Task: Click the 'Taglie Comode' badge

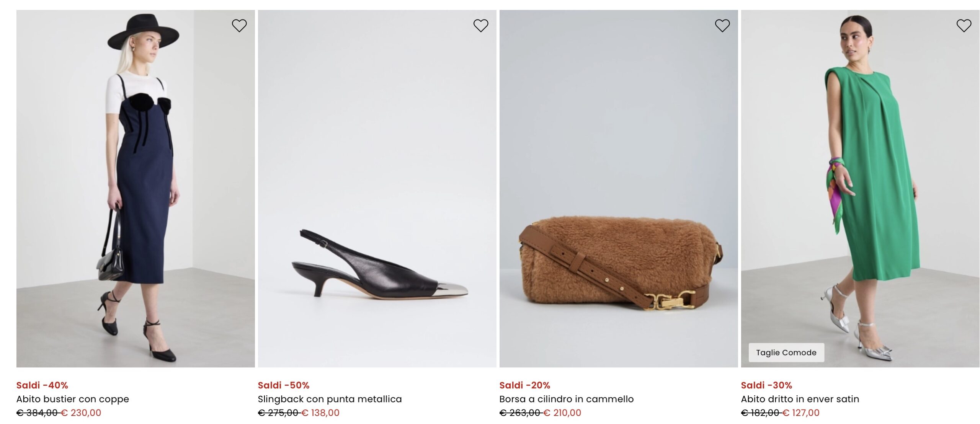Action: pos(786,352)
